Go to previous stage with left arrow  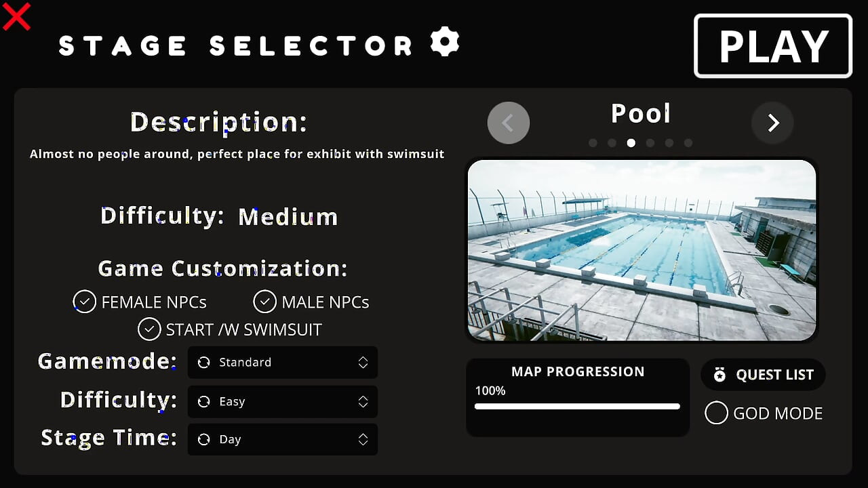click(509, 123)
